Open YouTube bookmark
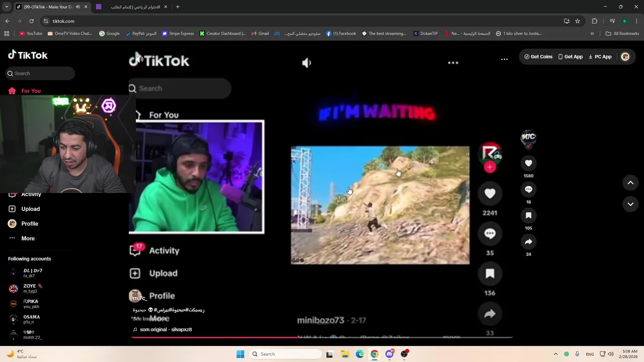The height and width of the screenshot is (362, 644). tap(31, 34)
